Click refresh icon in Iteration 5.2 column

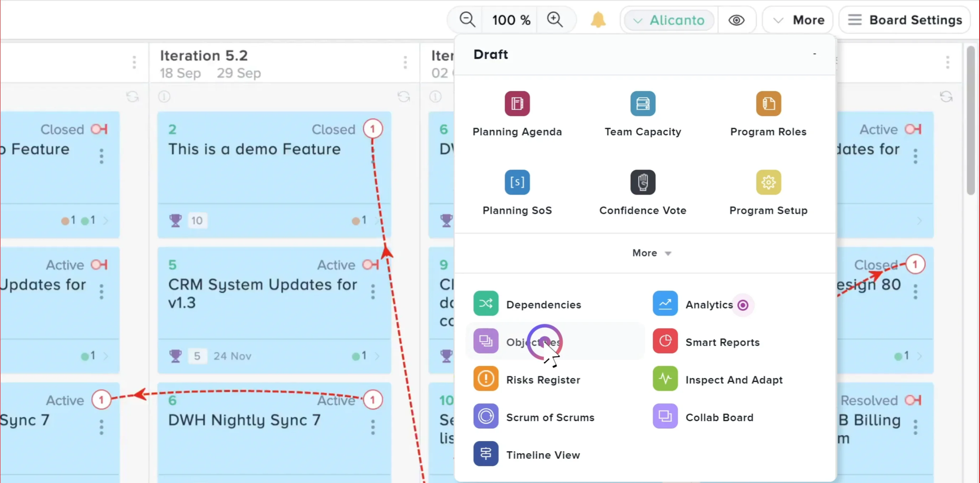click(404, 97)
